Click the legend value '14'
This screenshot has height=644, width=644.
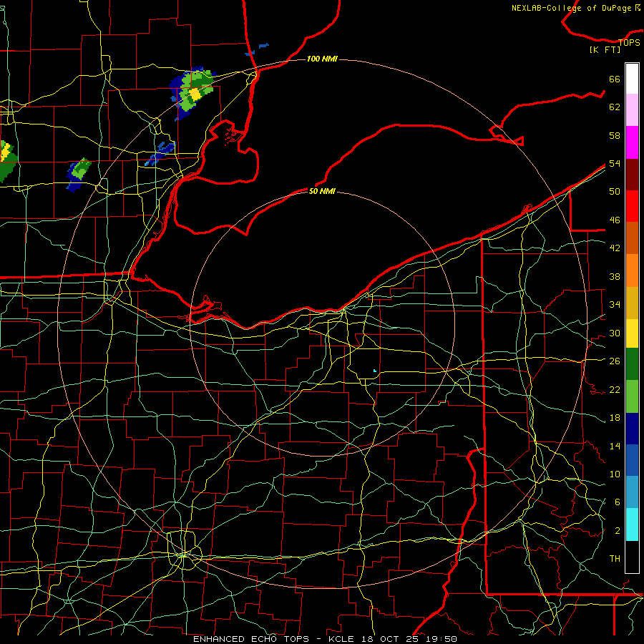coord(615,446)
